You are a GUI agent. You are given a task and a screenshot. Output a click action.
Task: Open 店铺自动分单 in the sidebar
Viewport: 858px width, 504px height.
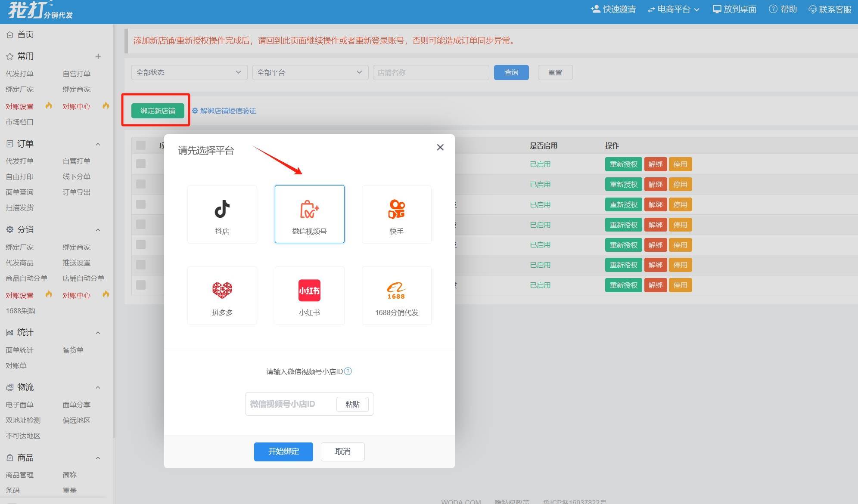pyautogui.click(x=83, y=278)
